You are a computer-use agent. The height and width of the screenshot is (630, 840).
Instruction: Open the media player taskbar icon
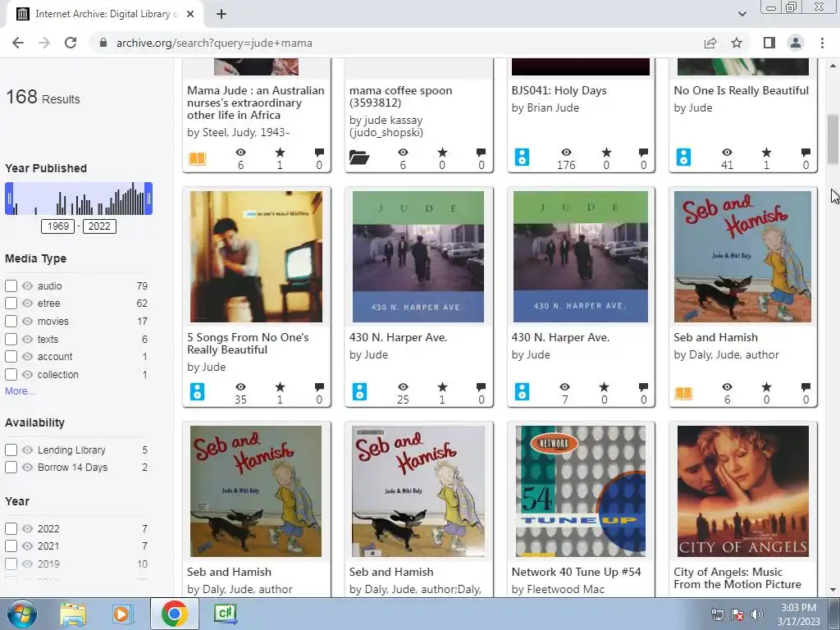pyautogui.click(x=122, y=614)
